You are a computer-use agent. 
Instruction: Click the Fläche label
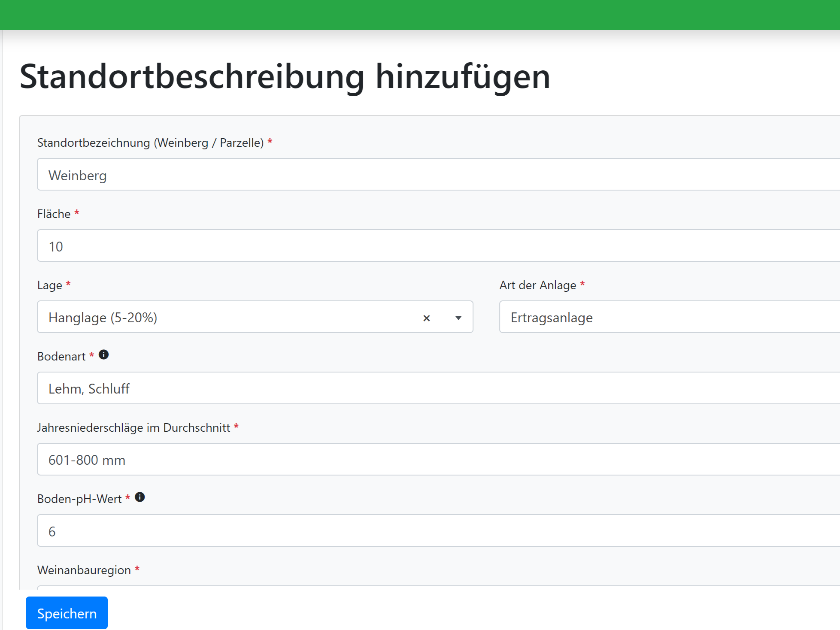tap(54, 214)
